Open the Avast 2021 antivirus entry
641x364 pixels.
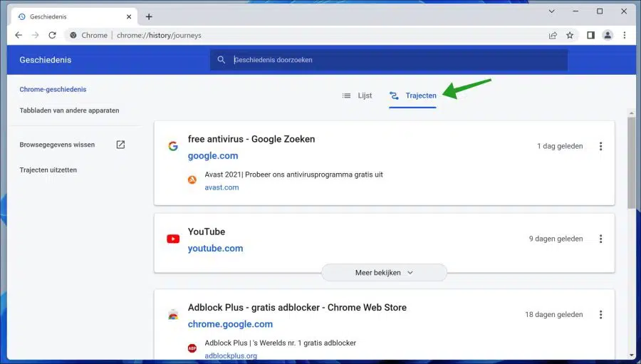click(x=294, y=175)
